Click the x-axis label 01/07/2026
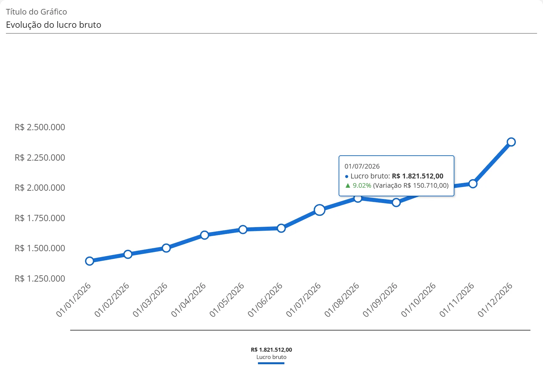Viewport: 543px width, 392px height. coord(304,300)
